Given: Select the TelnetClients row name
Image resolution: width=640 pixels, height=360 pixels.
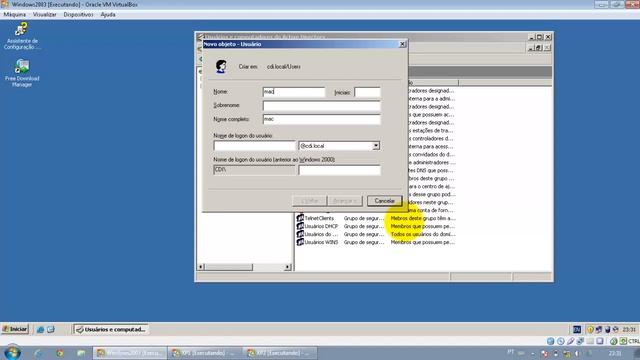Looking at the screenshot, I should pos(319,218).
